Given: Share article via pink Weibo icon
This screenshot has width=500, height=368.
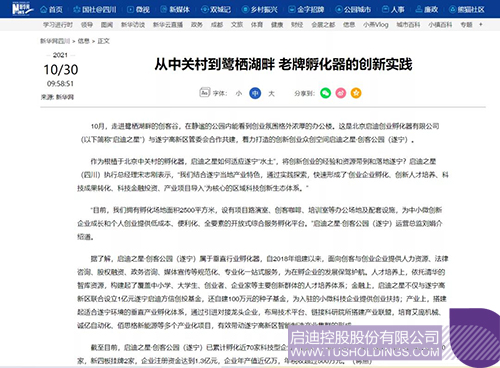Looking at the screenshot, I should [341, 93].
